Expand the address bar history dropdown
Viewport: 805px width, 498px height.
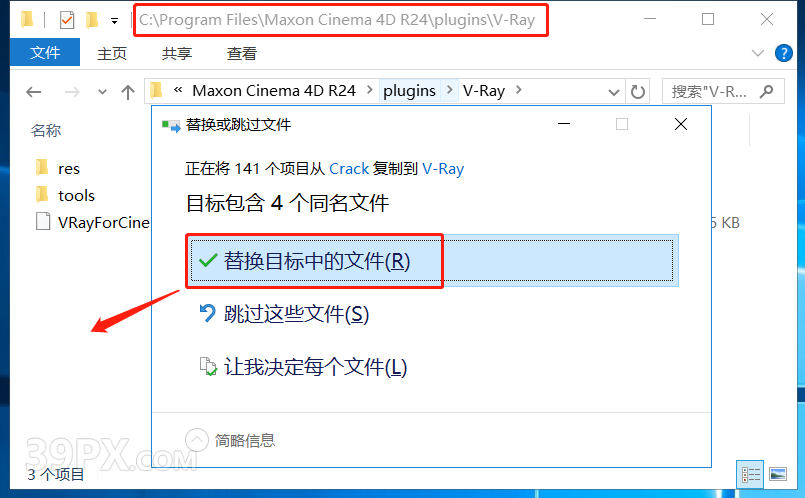614,92
